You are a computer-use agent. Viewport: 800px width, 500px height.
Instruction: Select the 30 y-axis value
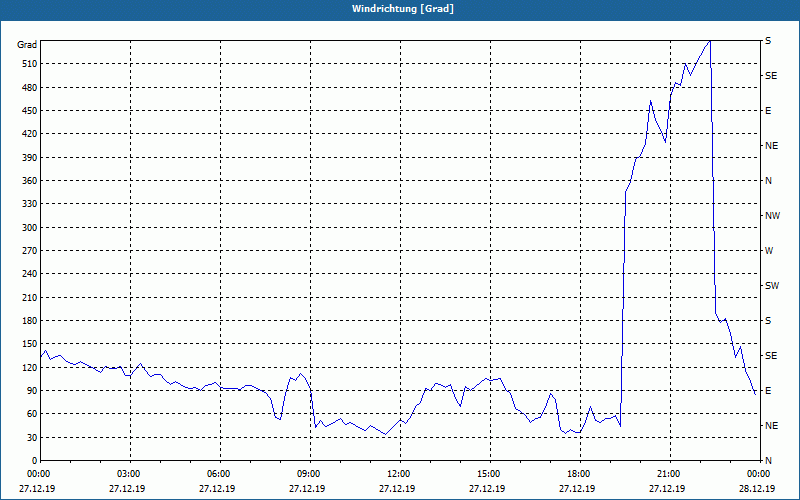[31, 438]
